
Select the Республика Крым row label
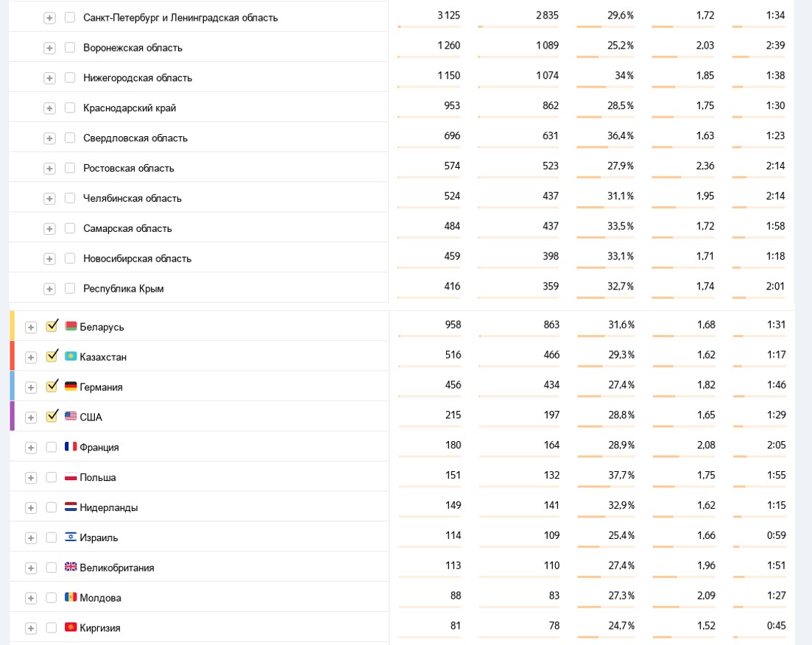124,289
